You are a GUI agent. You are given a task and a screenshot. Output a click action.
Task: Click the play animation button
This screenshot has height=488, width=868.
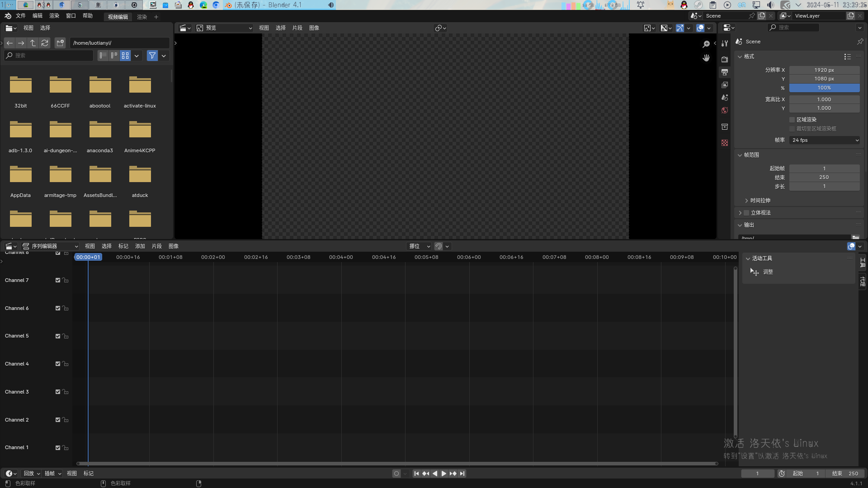[443, 474]
